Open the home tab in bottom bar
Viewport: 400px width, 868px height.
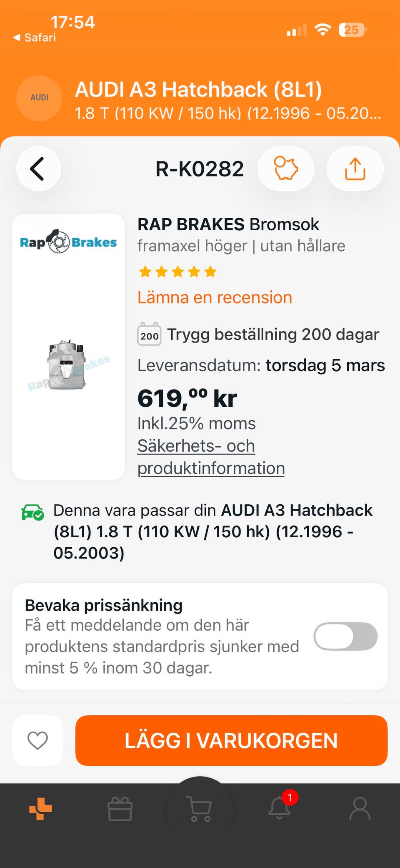click(40, 809)
